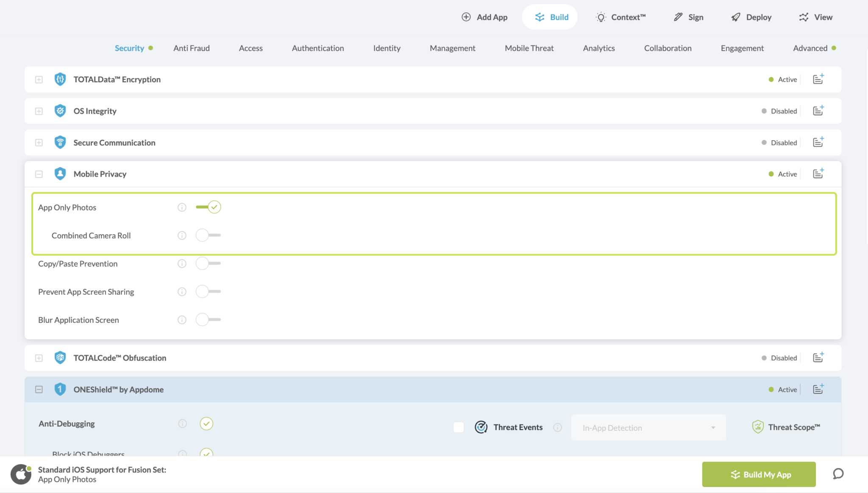Image resolution: width=868 pixels, height=493 pixels.
Task: Open the Mobile Threat tab
Action: (529, 48)
